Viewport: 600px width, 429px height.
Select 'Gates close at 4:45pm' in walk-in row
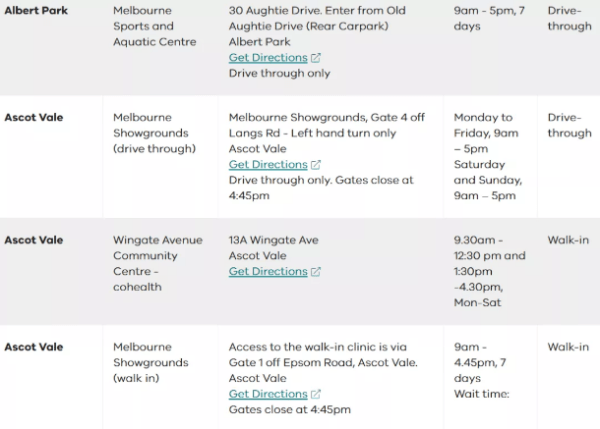click(290, 410)
